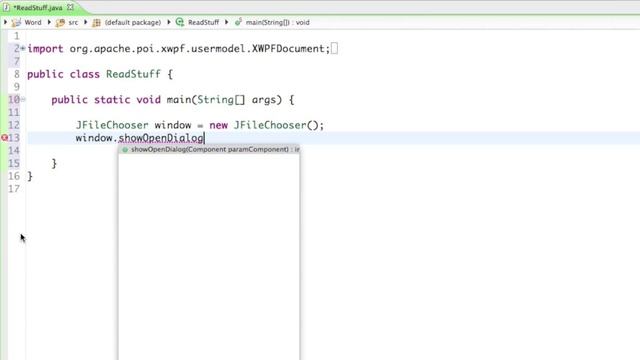Expand the arrow before src breadcrumb
The image size is (640, 360).
[49, 22]
